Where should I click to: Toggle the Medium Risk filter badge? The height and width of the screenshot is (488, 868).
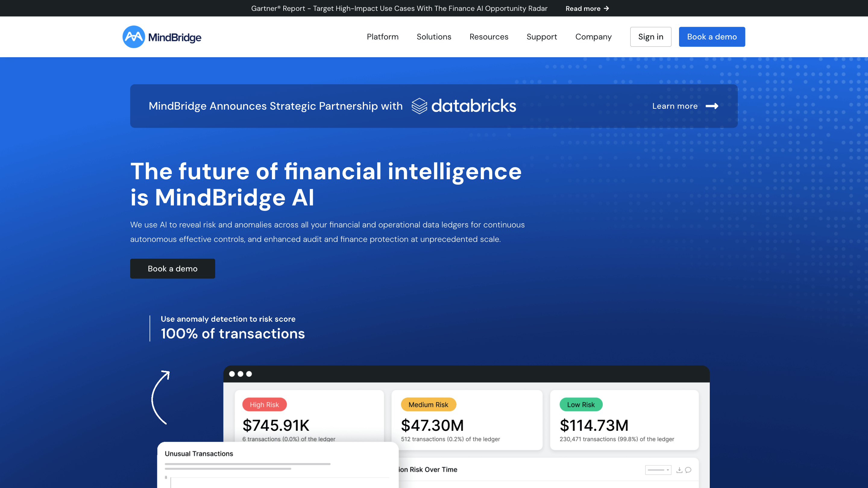coord(428,405)
